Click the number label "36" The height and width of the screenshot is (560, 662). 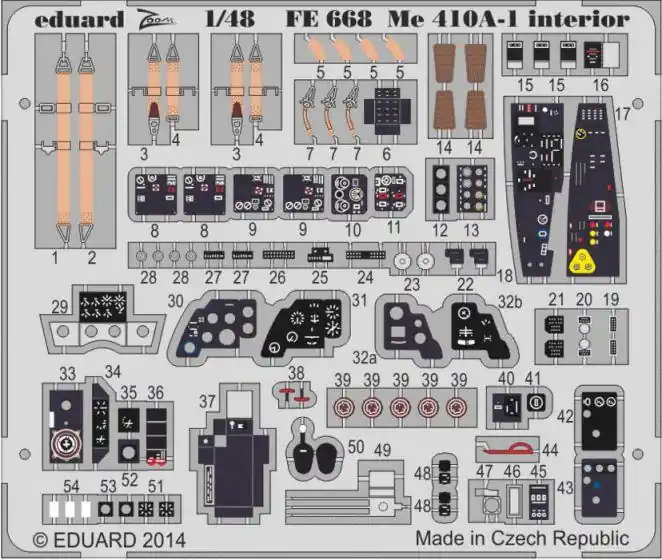(x=155, y=393)
